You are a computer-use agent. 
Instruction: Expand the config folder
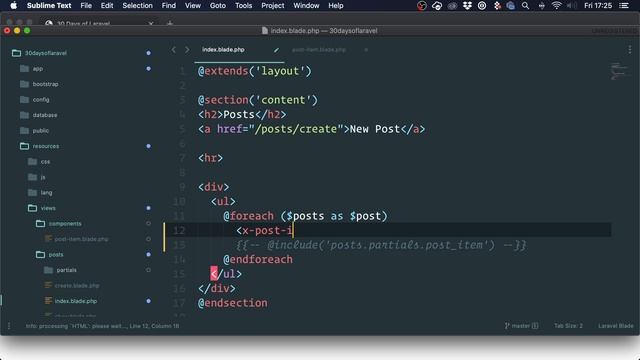pyautogui.click(x=24, y=100)
